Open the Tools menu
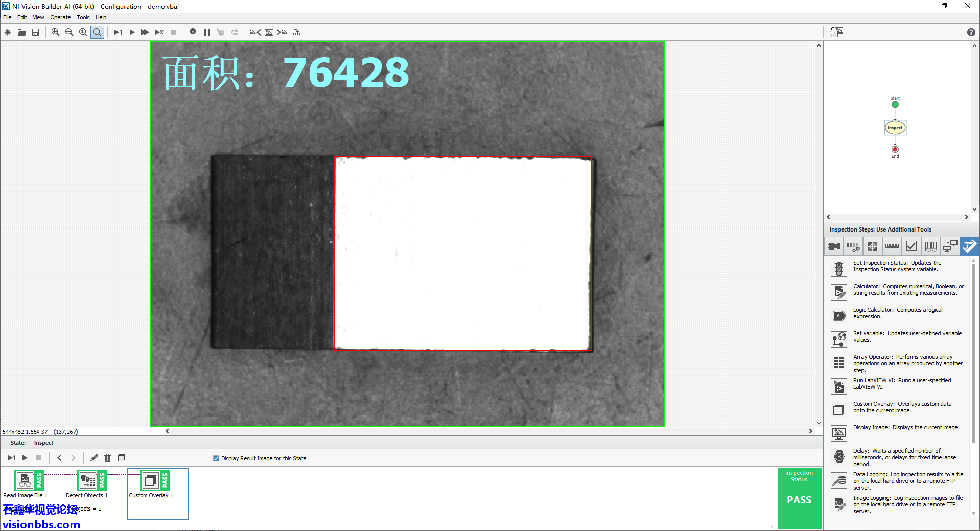Viewport: 980px width, 531px height. pyautogui.click(x=83, y=17)
